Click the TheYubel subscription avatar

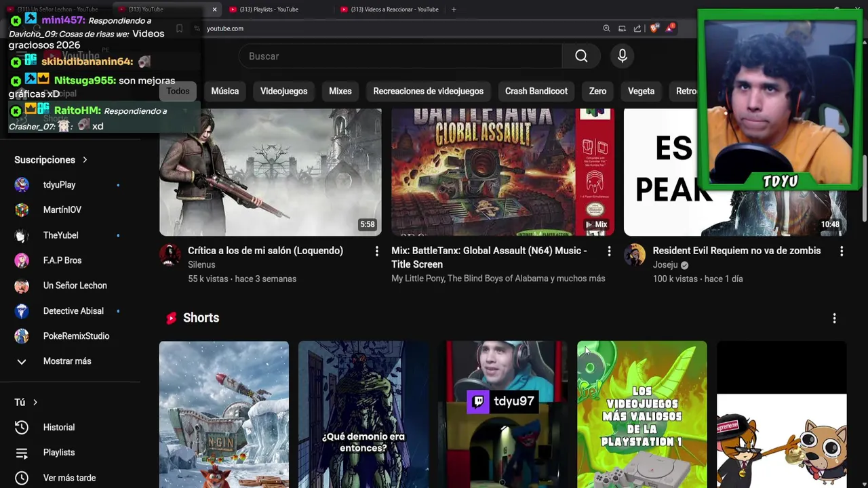click(x=22, y=235)
